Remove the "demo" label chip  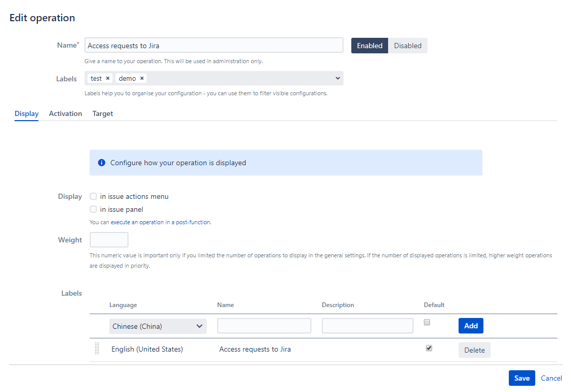(141, 78)
